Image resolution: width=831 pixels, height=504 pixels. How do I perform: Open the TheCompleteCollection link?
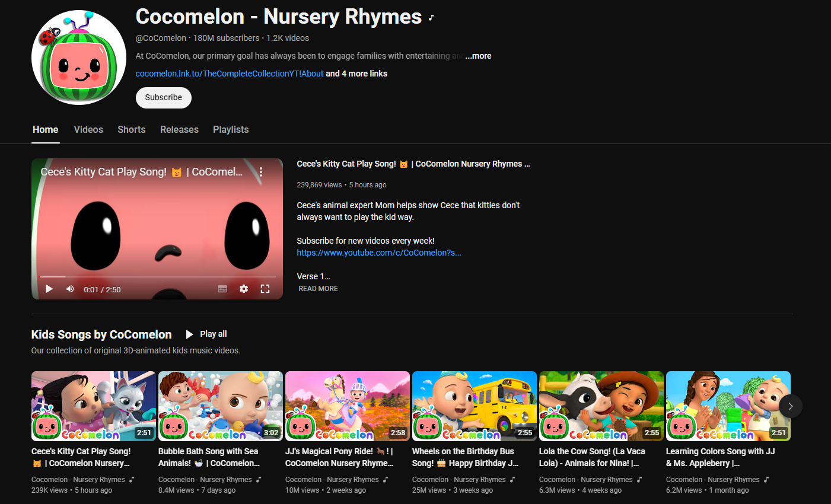[229, 74]
